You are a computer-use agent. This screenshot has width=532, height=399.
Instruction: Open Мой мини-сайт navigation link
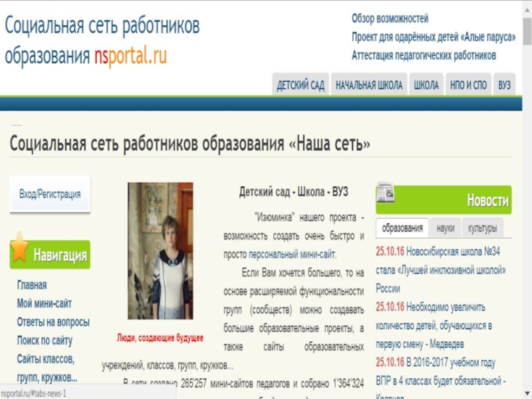44,303
